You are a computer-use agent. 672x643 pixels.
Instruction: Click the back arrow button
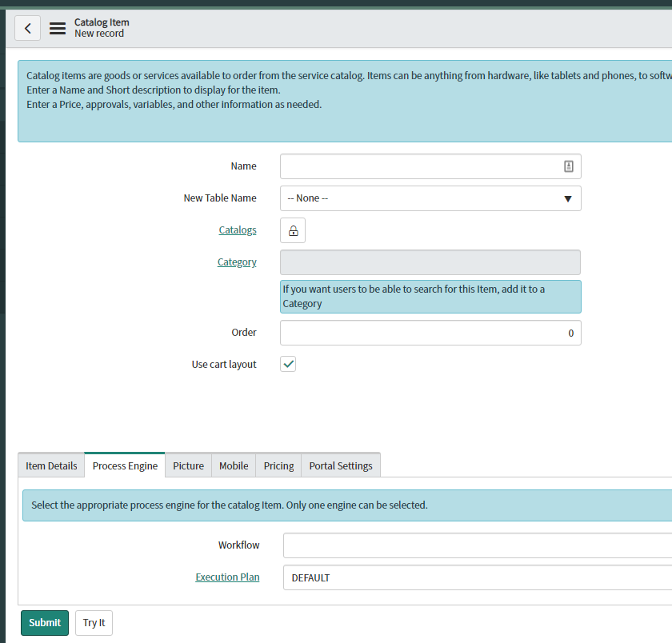point(27,28)
